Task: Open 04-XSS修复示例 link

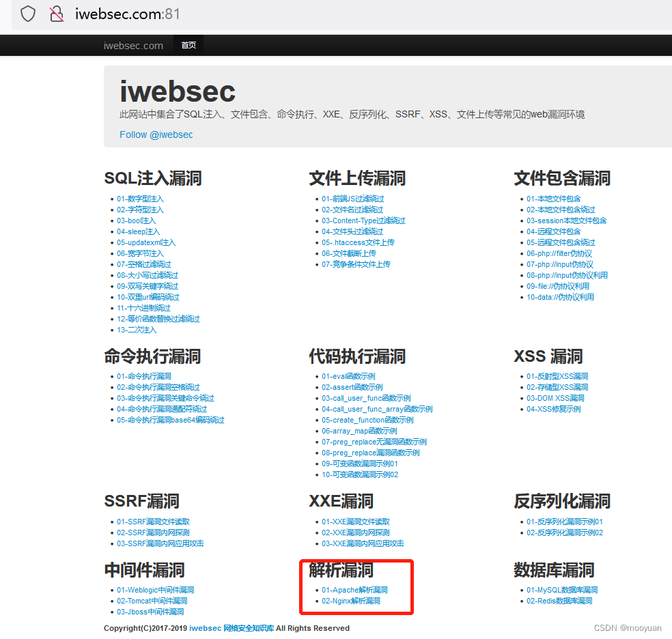Action: coord(554,409)
